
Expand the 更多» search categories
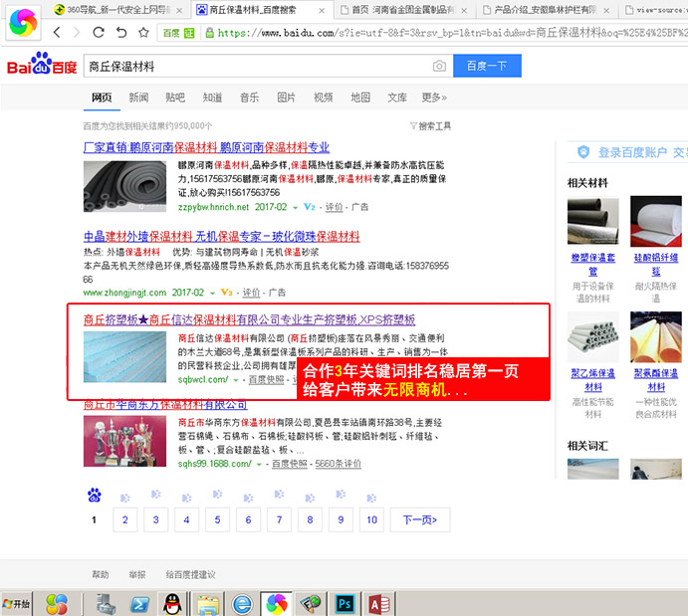pyautogui.click(x=434, y=98)
